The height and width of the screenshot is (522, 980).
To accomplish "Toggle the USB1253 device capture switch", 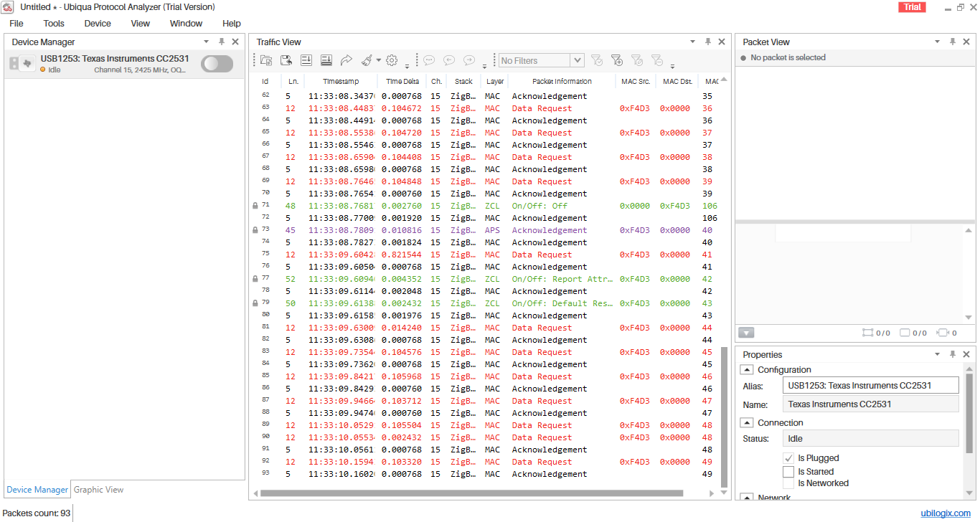I will [217, 64].
